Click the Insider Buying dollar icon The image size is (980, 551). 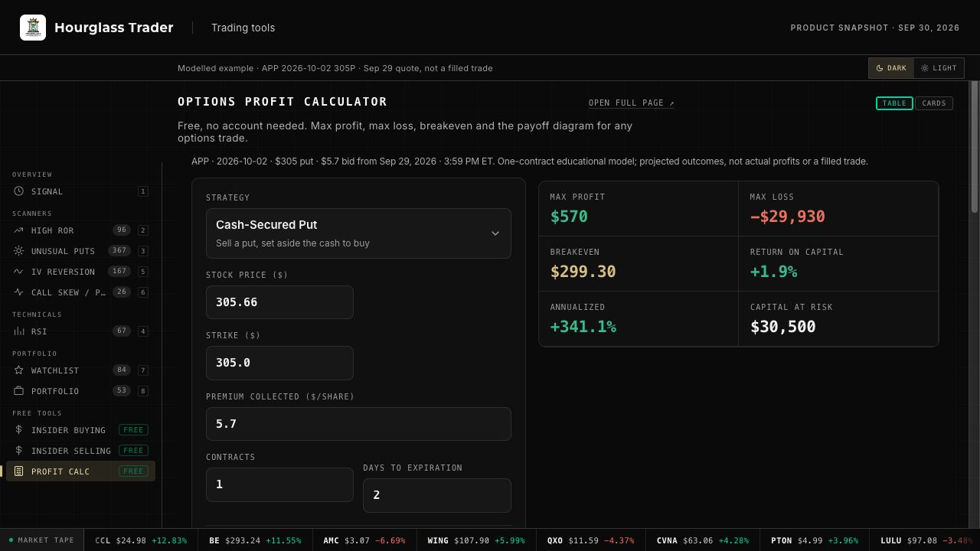18,430
